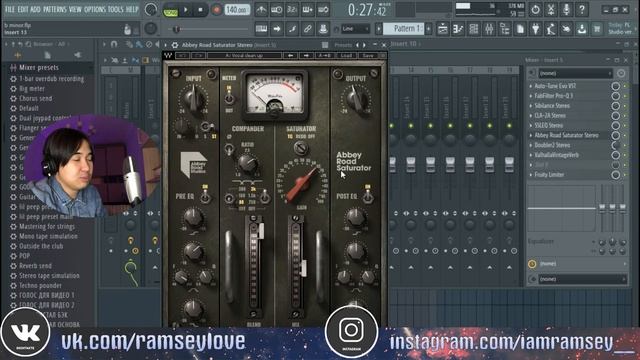640x360 pixels.
Task: Open the PATTERNS menu
Action: (55, 9)
